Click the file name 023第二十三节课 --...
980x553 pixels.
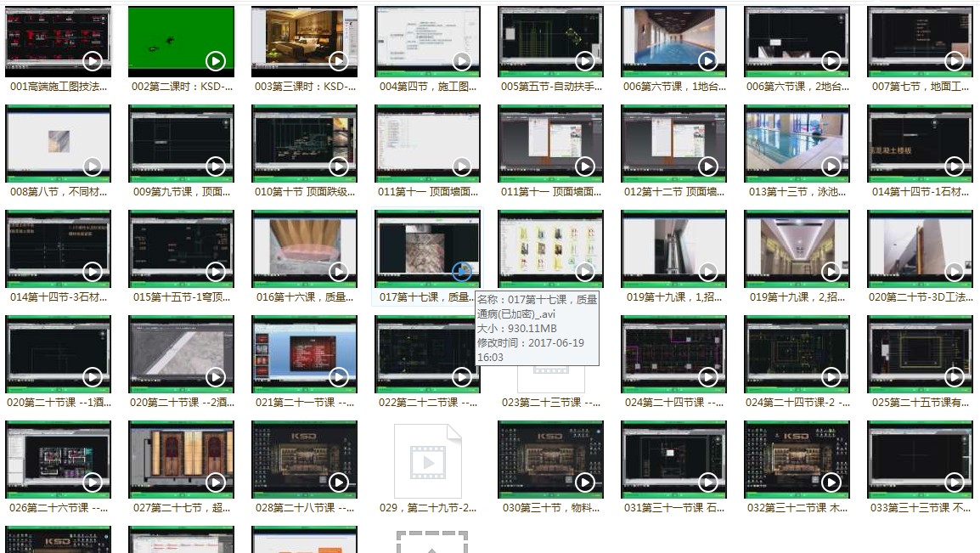(551, 403)
